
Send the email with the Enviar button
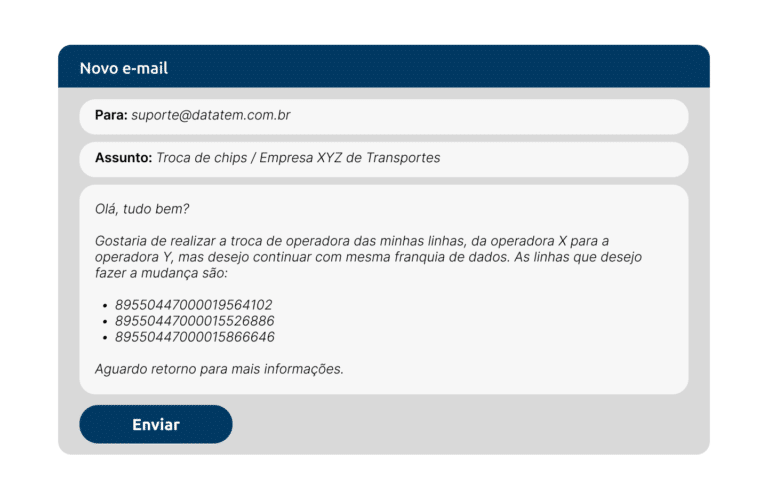pos(156,424)
